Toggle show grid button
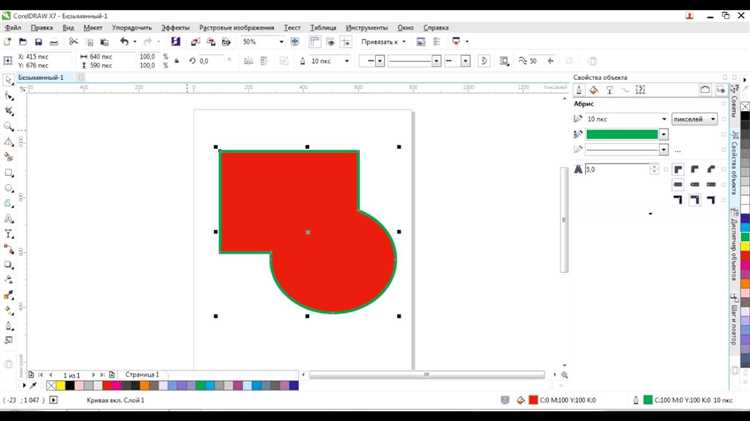Viewport: 750px width, 421px height. point(330,42)
